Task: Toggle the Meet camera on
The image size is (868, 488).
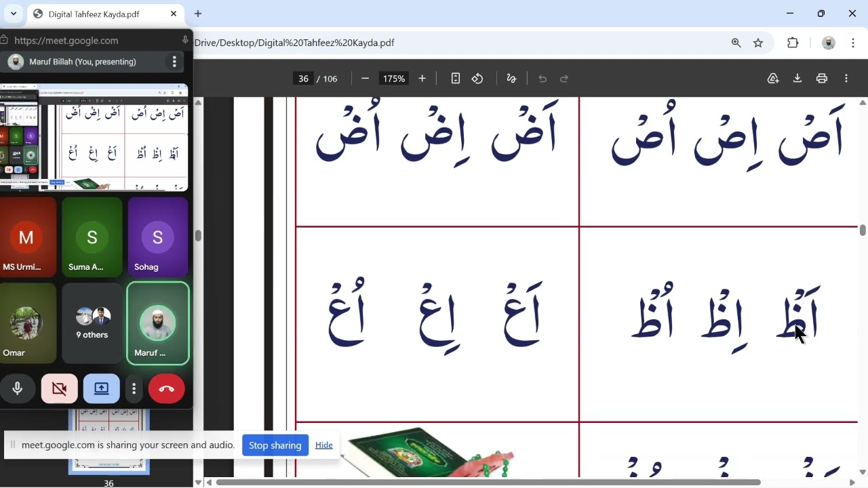Action: [60, 389]
